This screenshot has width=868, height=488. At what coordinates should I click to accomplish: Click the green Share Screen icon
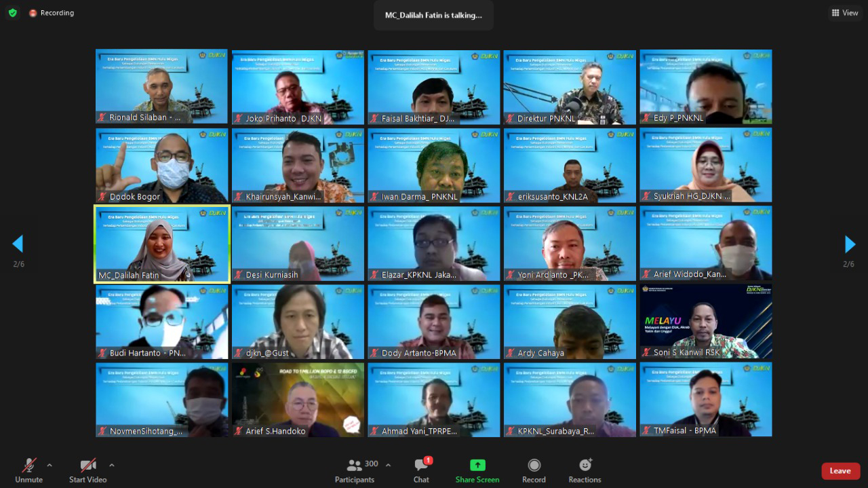(477, 466)
